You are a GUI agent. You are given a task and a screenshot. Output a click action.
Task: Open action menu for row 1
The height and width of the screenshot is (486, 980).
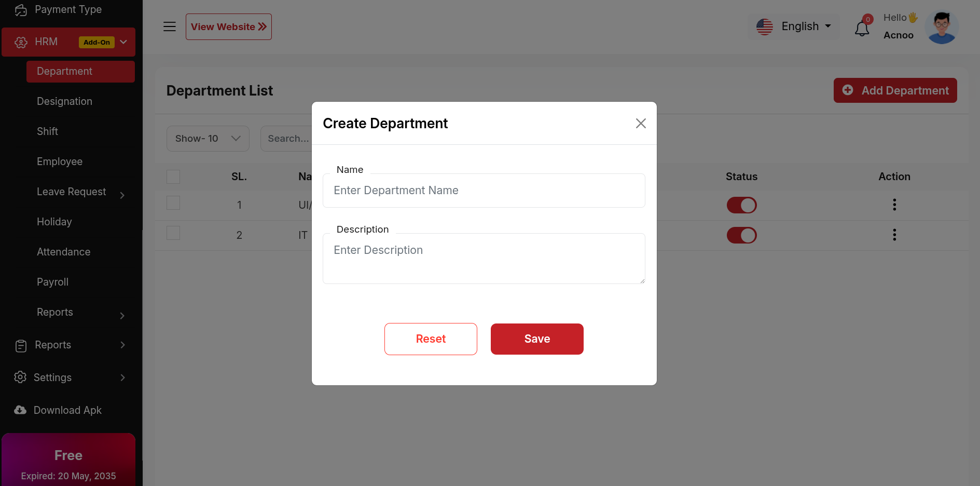894,205
